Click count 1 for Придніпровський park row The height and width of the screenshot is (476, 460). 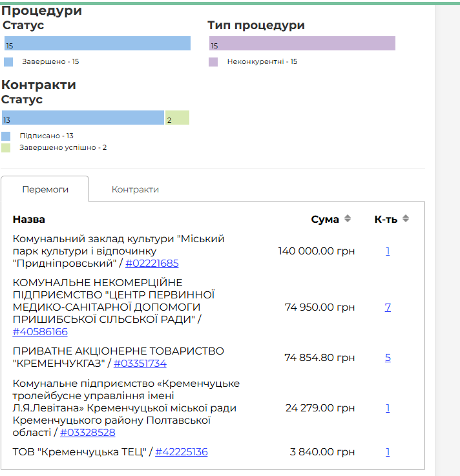point(388,251)
